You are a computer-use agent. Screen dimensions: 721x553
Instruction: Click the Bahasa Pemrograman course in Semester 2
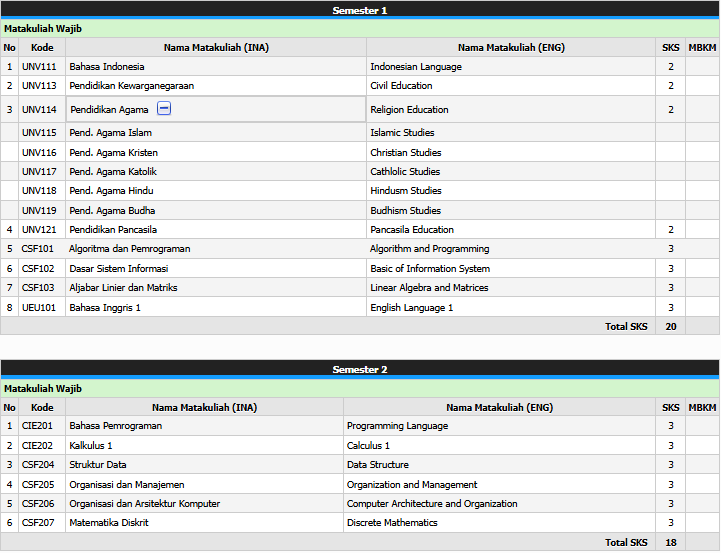[x=115, y=426]
